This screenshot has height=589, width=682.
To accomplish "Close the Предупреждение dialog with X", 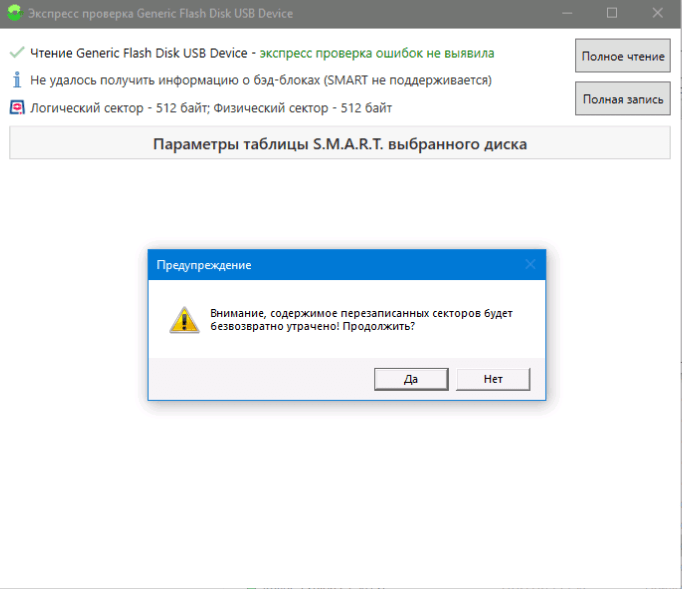I will click(530, 265).
